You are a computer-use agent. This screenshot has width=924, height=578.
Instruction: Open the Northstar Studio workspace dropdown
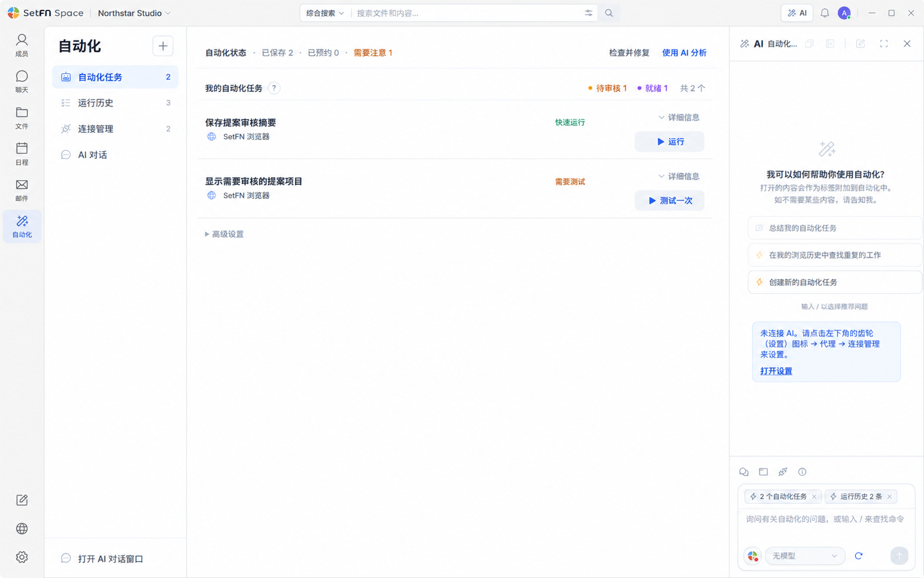134,13
